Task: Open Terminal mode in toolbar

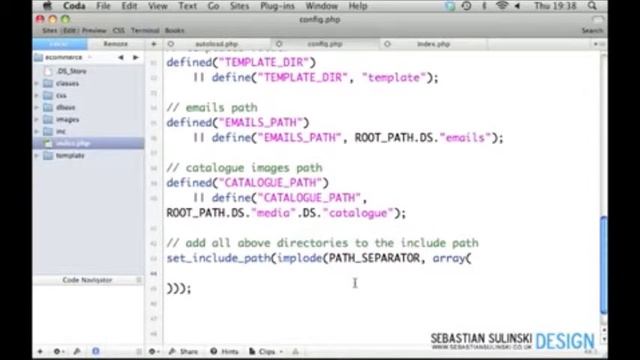Action: pos(145,31)
